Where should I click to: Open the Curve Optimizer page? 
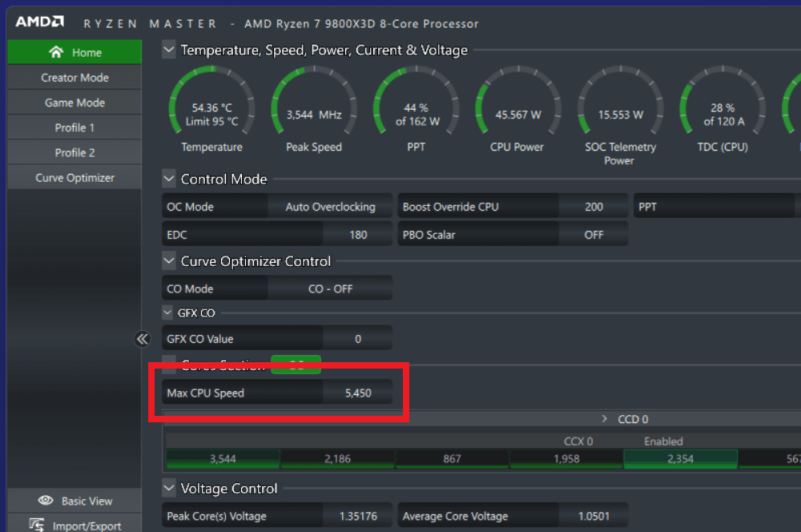click(74, 178)
